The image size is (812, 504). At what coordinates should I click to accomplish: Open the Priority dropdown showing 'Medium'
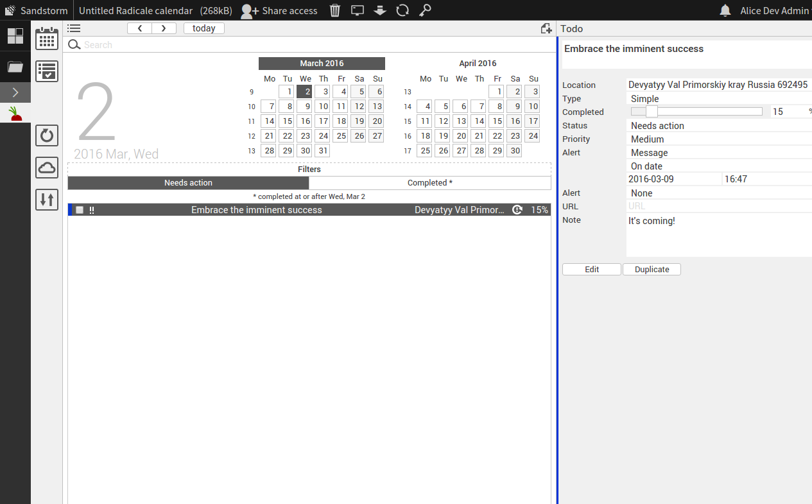tap(719, 139)
